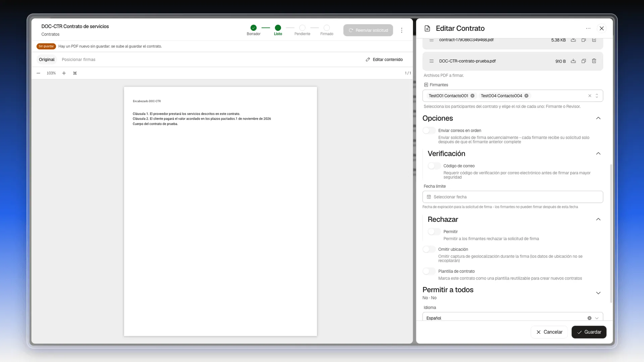This screenshot has width=644, height=362.
Task: Fit the PDF preview to screen
Action: tap(75, 73)
